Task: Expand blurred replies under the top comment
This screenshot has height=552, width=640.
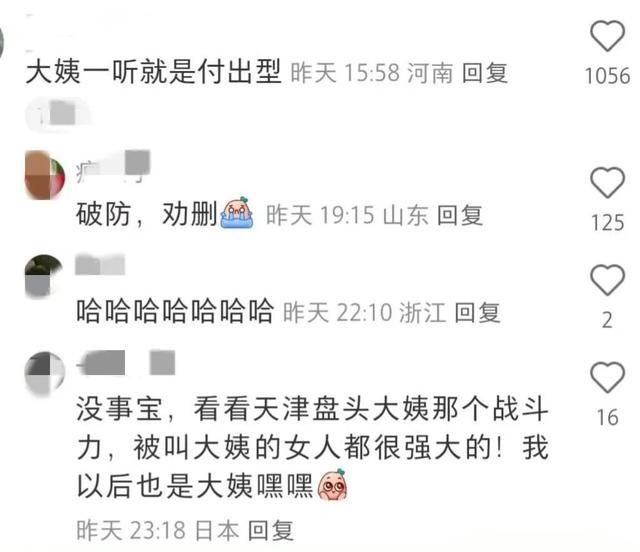Action: point(58,114)
